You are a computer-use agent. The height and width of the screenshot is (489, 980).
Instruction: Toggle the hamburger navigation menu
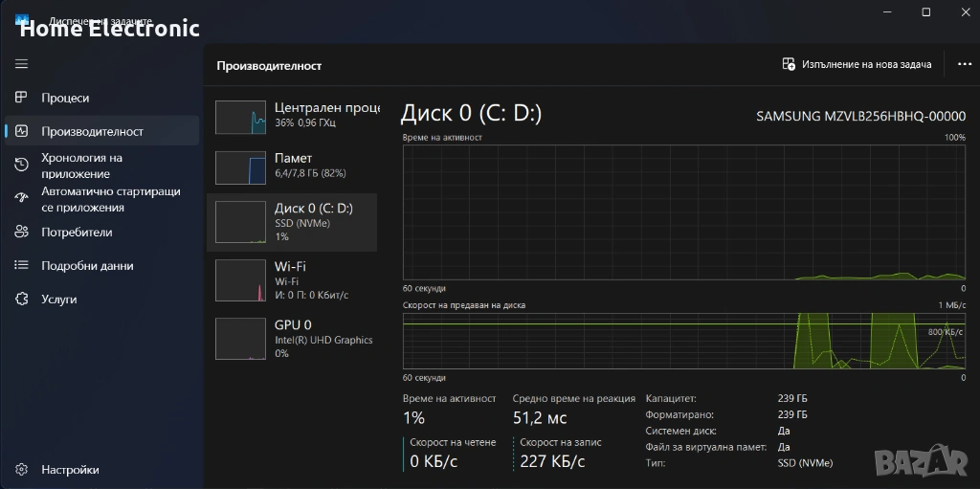21,64
